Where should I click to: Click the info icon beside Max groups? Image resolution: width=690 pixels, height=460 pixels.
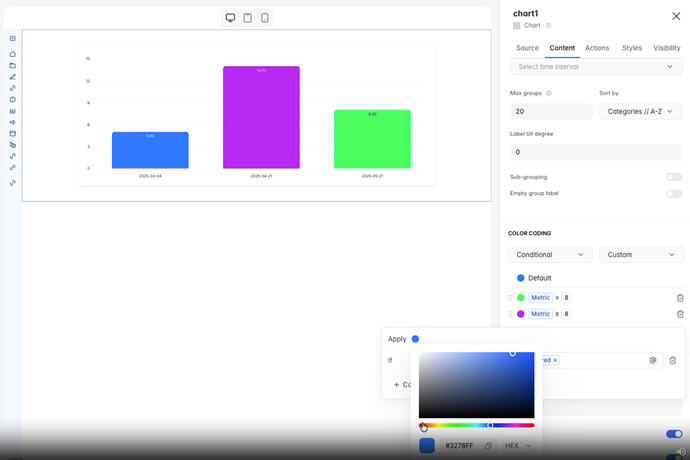point(548,93)
